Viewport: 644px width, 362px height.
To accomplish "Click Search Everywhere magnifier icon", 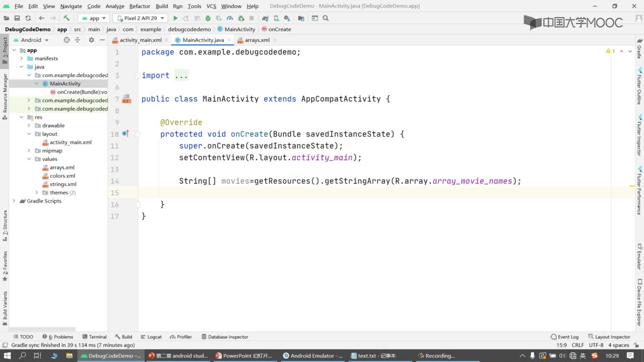I will click(x=326, y=18).
